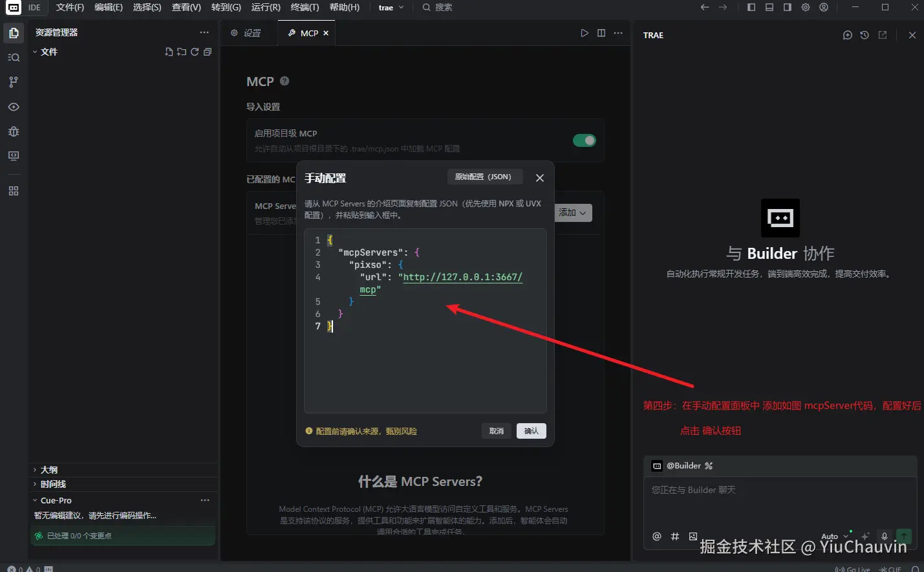Image resolution: width=924 pixels, height=572 pixels.
Task: Send chat message with arrow button
Action: tap(904, 536)
